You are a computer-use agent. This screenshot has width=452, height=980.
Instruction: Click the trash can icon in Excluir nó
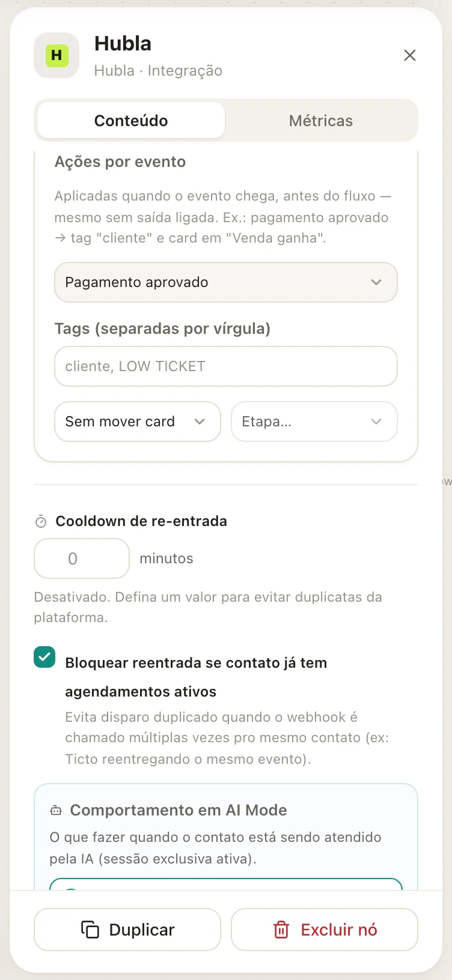pos(281,930)
